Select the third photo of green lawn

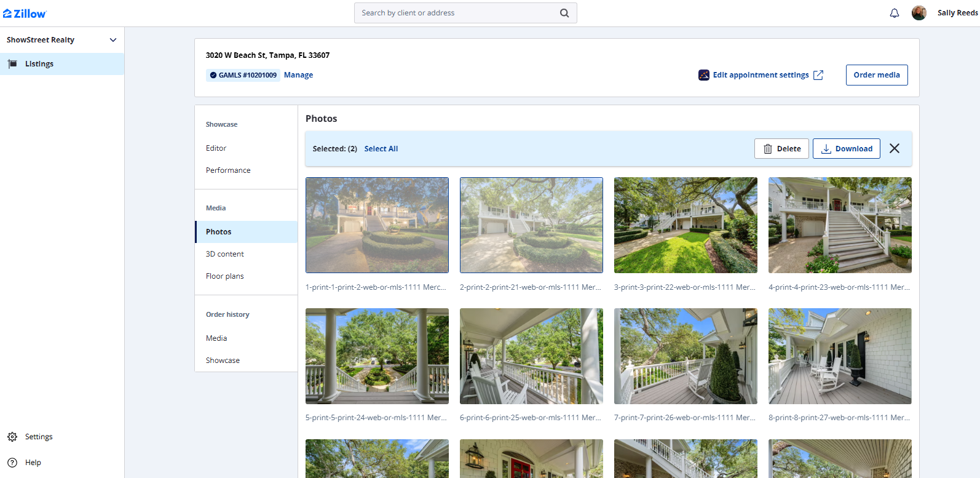click(686, 225)
